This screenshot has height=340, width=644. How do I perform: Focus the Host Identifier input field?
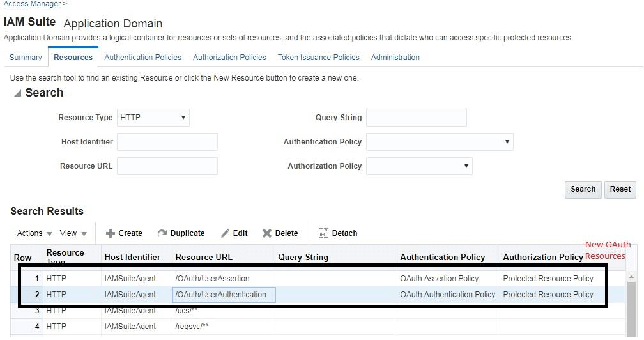click(x=167, y=142)
